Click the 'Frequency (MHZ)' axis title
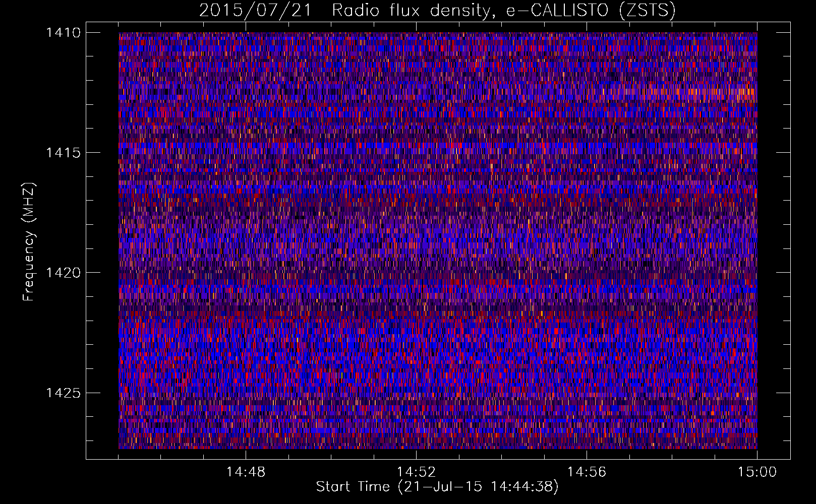 (x=29, y=242)
